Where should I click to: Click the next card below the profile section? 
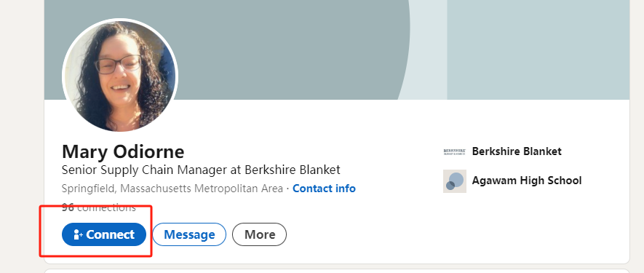(x=337, y=271)
